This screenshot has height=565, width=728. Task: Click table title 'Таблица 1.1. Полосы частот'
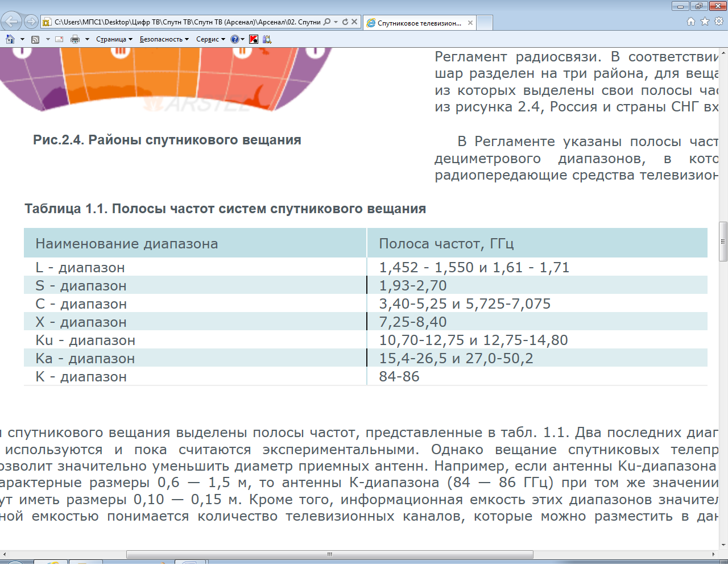click(225, 209)
